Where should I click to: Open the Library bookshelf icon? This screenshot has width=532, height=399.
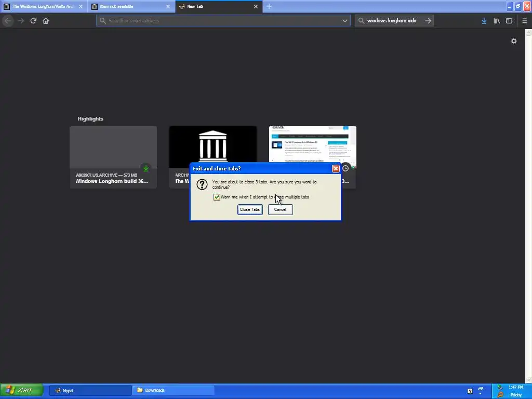click(497, 21)
